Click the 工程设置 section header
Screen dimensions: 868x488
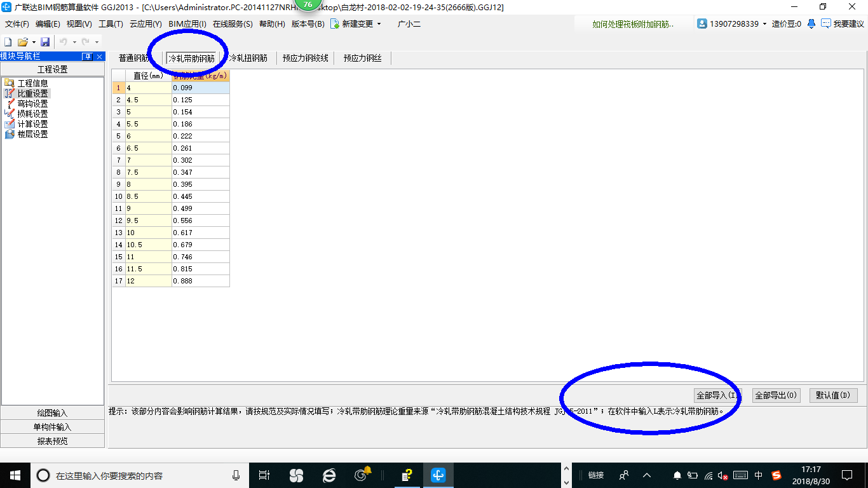click(52, 69)
